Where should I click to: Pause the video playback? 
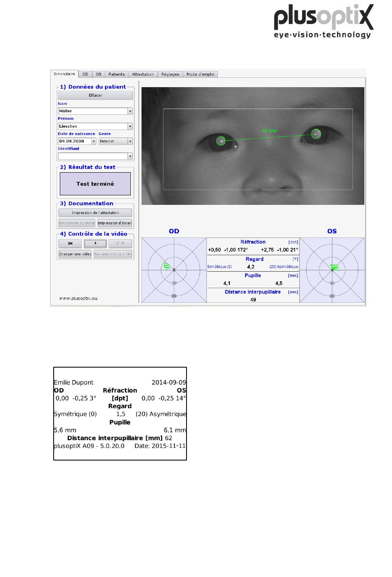(120, 244)
